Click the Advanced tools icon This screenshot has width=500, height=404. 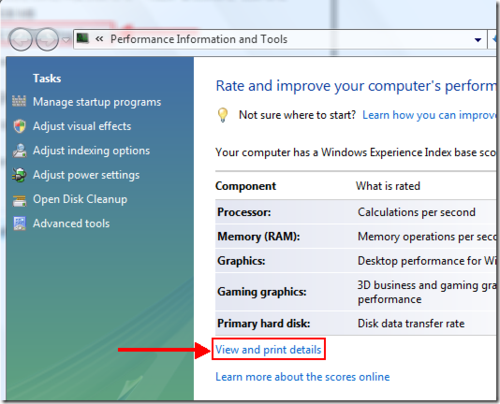pos(19,224)
